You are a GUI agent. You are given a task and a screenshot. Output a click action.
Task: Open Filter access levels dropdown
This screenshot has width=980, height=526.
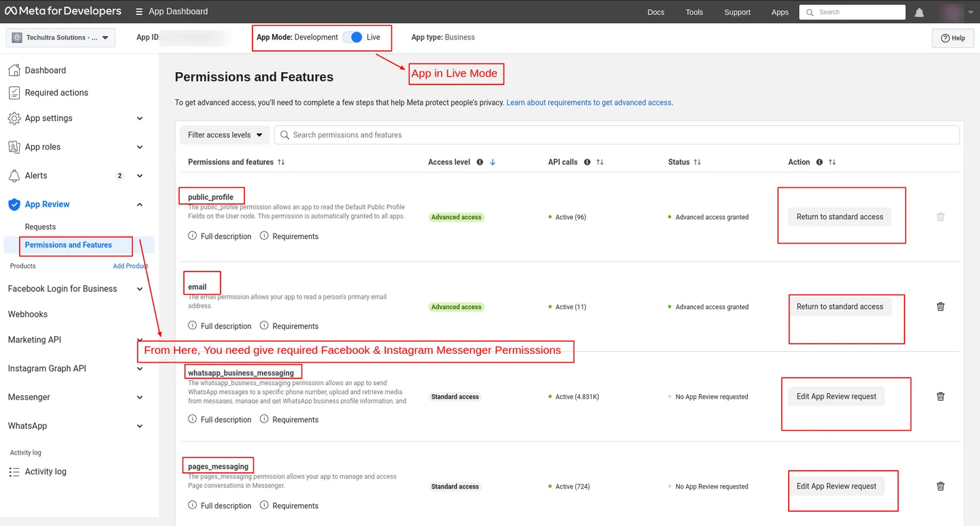[225, 135]
